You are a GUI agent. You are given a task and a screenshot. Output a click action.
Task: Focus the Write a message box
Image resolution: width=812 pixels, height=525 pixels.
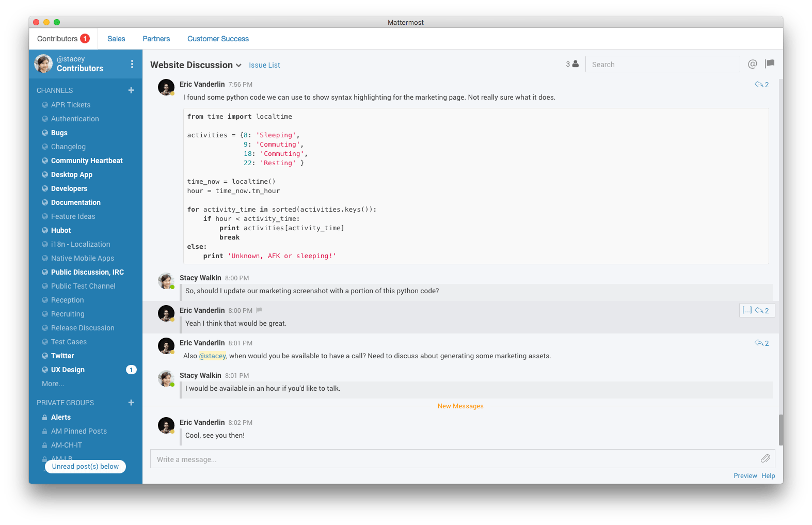pos(463,459)
